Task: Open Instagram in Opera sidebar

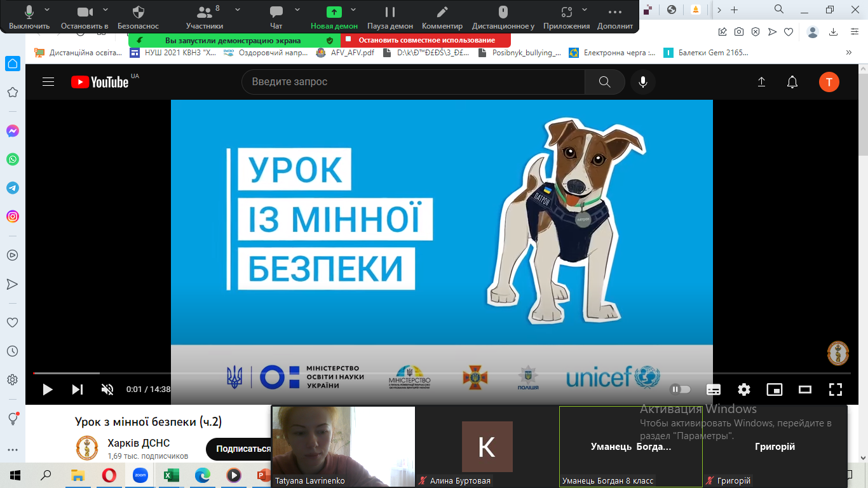Action: tap(13, 217)
